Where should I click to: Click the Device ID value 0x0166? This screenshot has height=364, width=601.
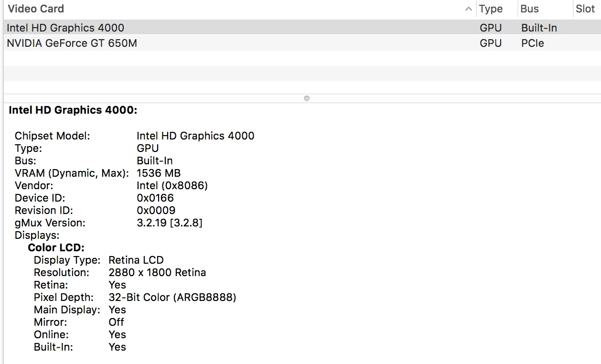(155, 198)
